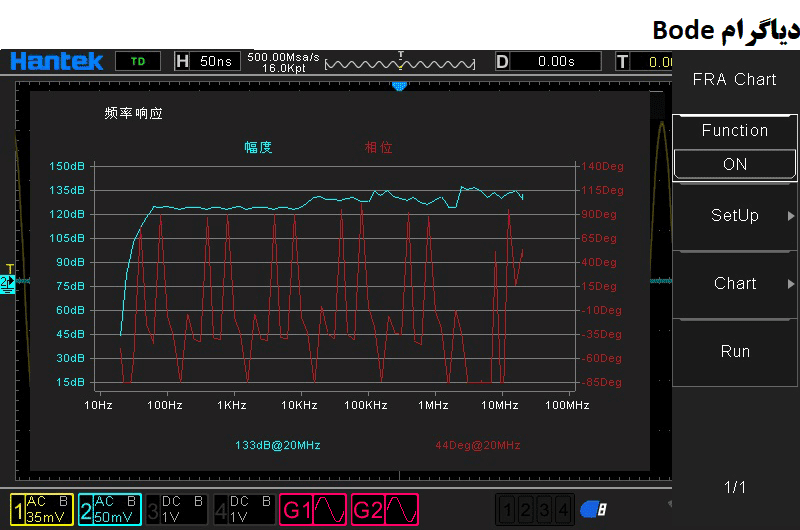Click the 133dB@20MHz readout
This screenshot has width=800, height=530.
[x=278, y=445]
